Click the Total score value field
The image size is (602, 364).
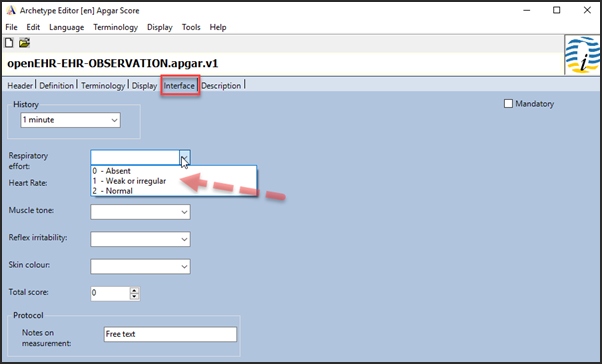pos(111,294)
